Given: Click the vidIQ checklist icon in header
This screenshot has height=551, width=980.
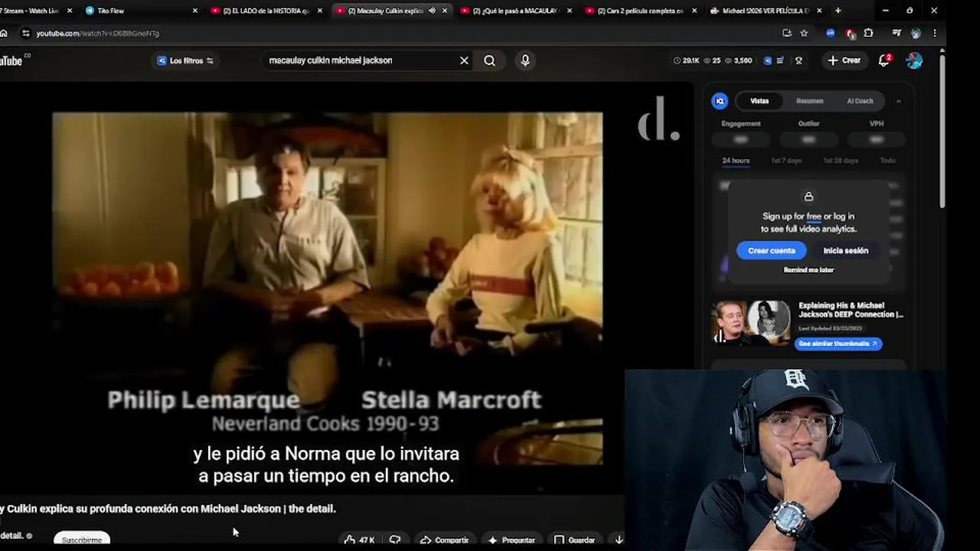Looking at the screenshot, I should [779, 60].
